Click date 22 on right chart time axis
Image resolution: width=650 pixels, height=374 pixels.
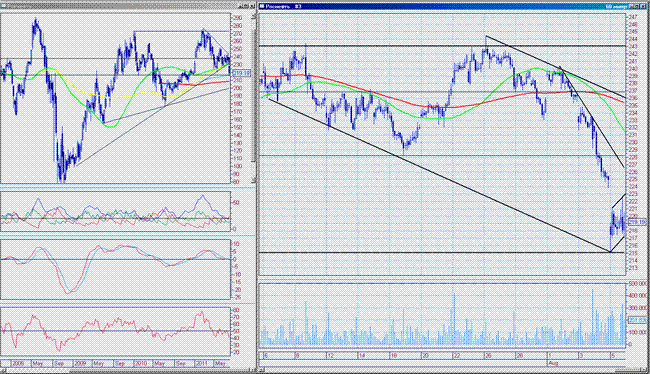coord(456,356)
